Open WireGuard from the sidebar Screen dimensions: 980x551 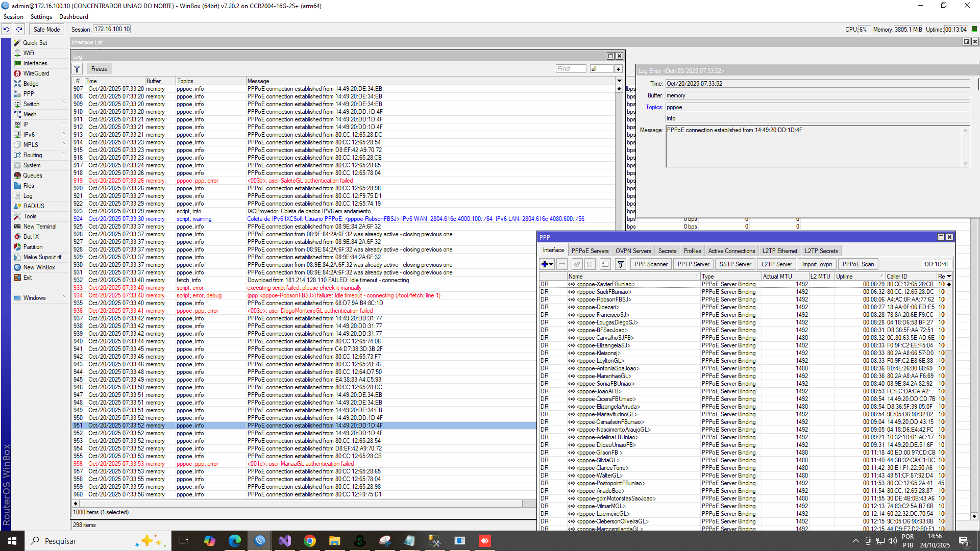pos(36,73)
